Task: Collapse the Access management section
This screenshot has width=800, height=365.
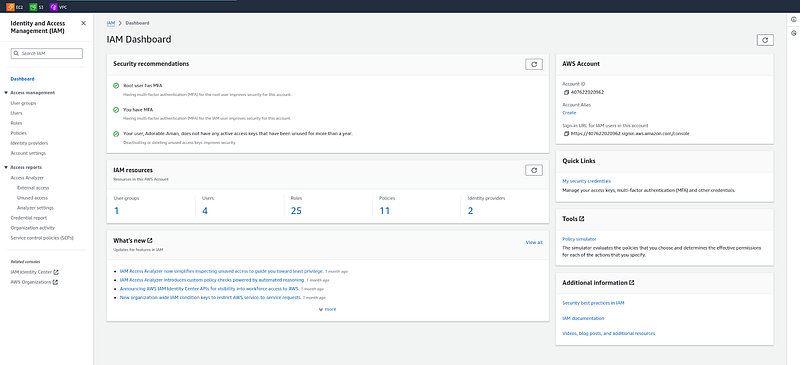Action: pyautogui.click(x=6, y=93)
